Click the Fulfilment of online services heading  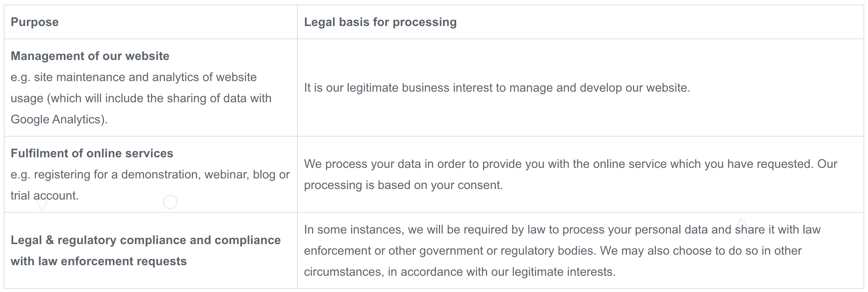(92, 154)
